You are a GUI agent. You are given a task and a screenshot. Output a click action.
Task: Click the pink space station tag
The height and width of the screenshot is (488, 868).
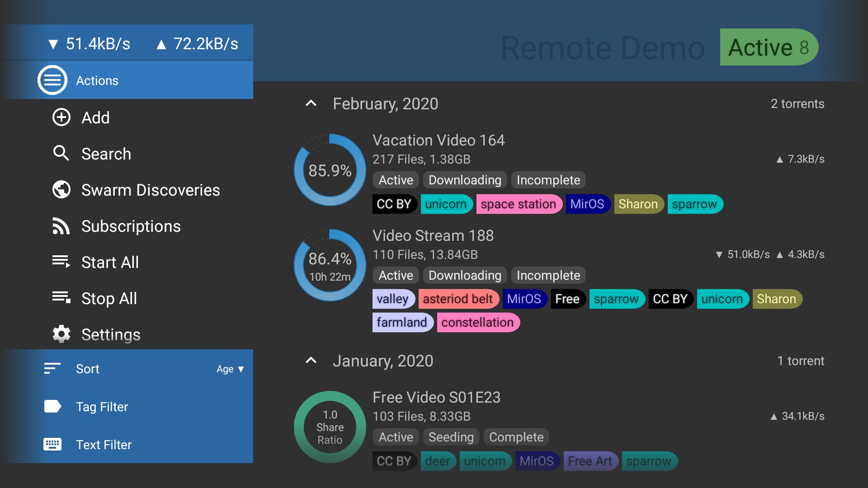coord(518,204)
